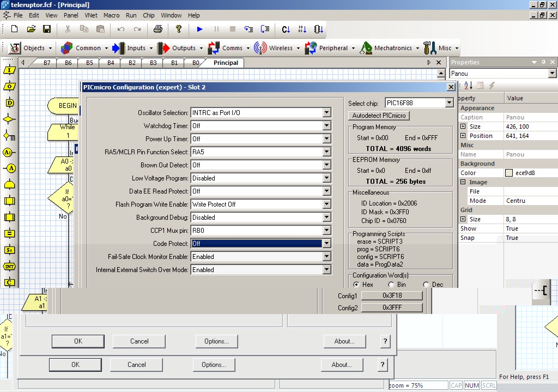Open the Chip menu
This screenshot has height=392, width=558.
coord(148,15)
